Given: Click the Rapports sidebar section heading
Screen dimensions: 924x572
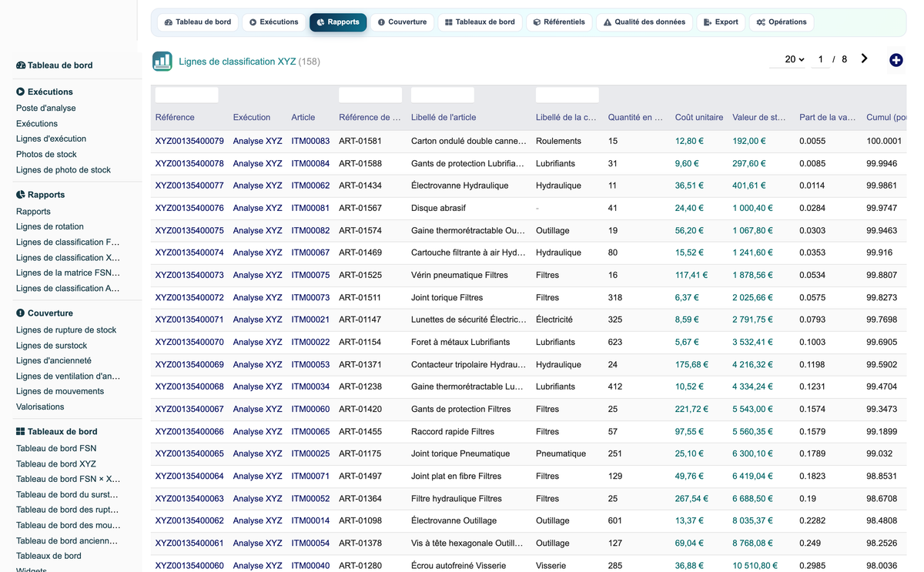Looking at the screenshot, I should [x=41, y=195].
